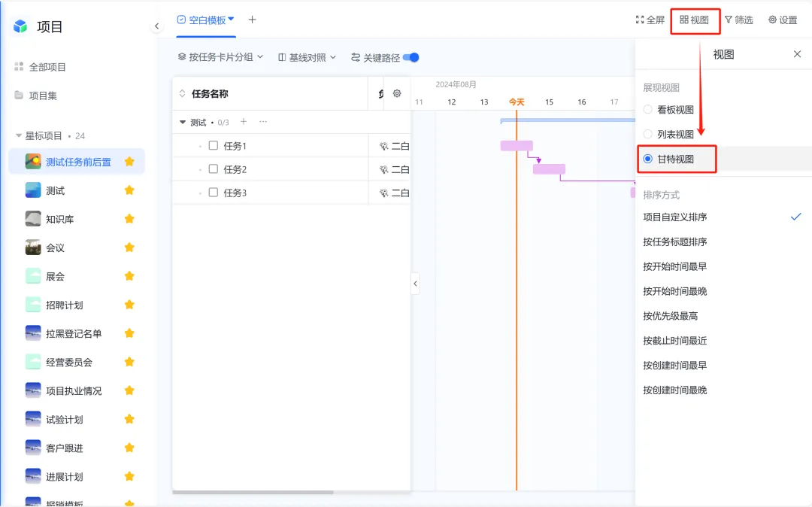The image size is (812, 507).
Task: Collapse the 星标项目 section
Action: pyautogui.click(x=19, y=135)
